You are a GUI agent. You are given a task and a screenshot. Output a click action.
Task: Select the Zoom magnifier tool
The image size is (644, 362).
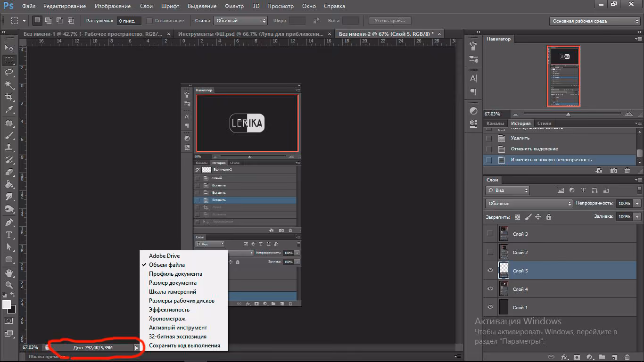pos(9,285)
